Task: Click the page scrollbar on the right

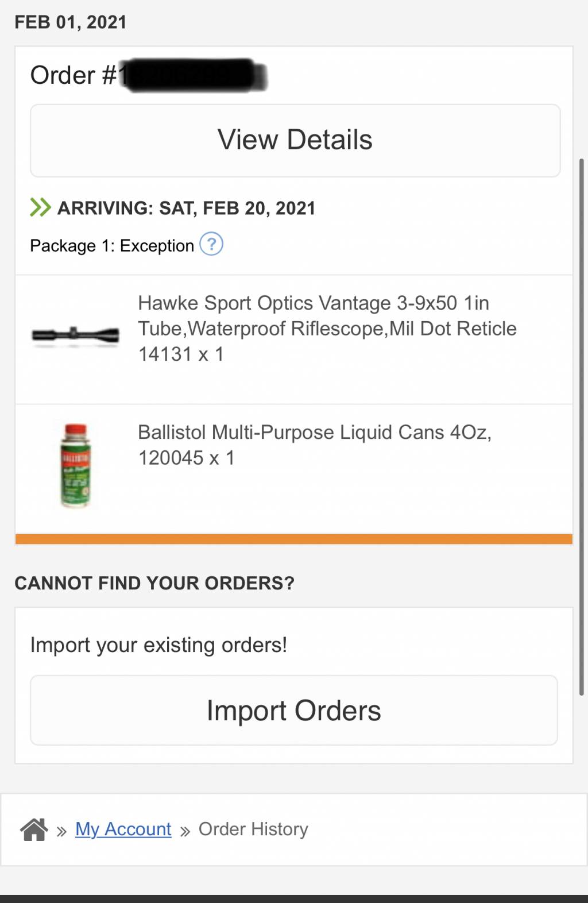Action: coord(582,427)
